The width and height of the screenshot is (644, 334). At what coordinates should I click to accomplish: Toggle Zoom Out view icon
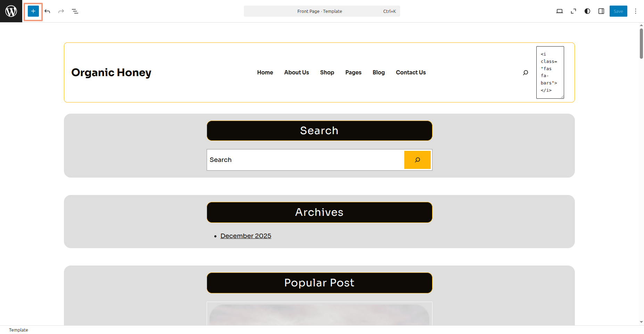coord(573,11)
